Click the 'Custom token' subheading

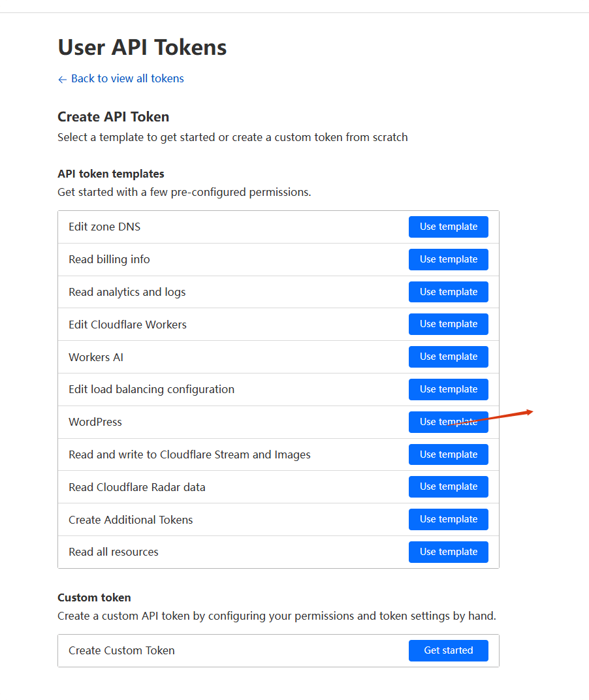[x=94, y=597]
